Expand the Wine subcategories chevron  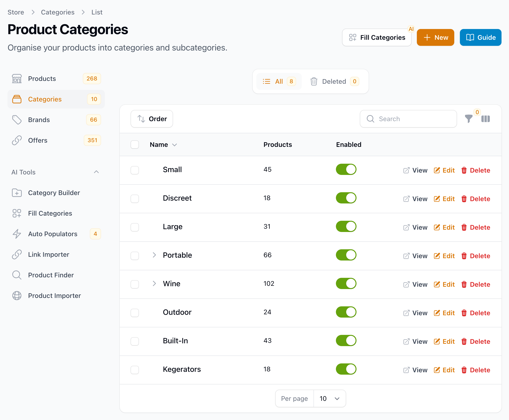tap(154, 284)
